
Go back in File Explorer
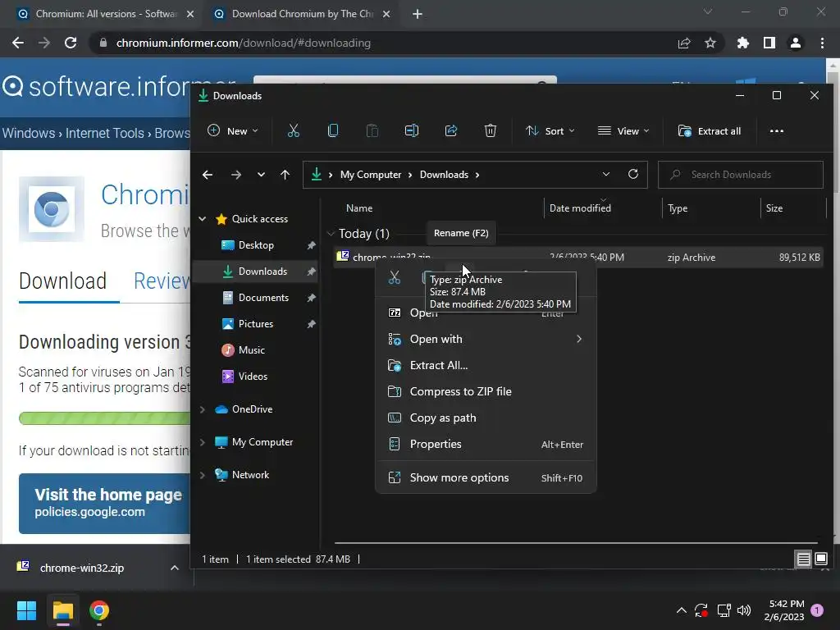click(208, 175)
